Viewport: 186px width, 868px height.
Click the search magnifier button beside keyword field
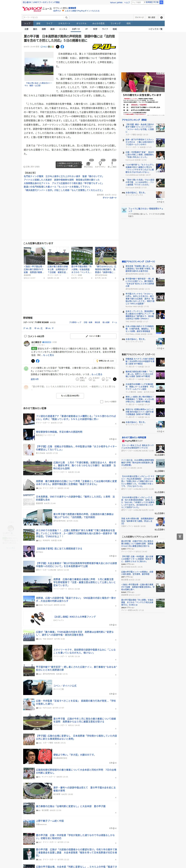click(x=66, y=17)
